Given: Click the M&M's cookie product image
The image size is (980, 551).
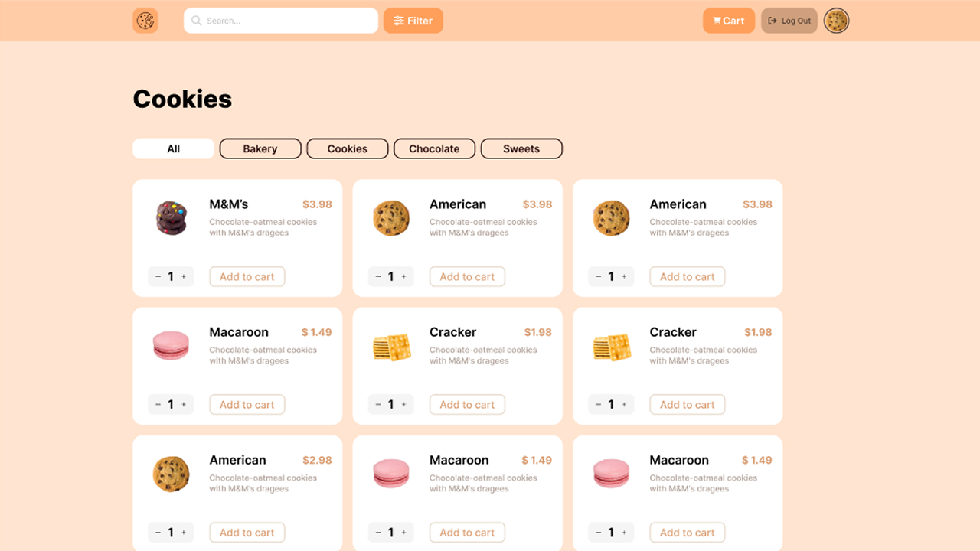Looking at the screenshot, I should [171, 217].
